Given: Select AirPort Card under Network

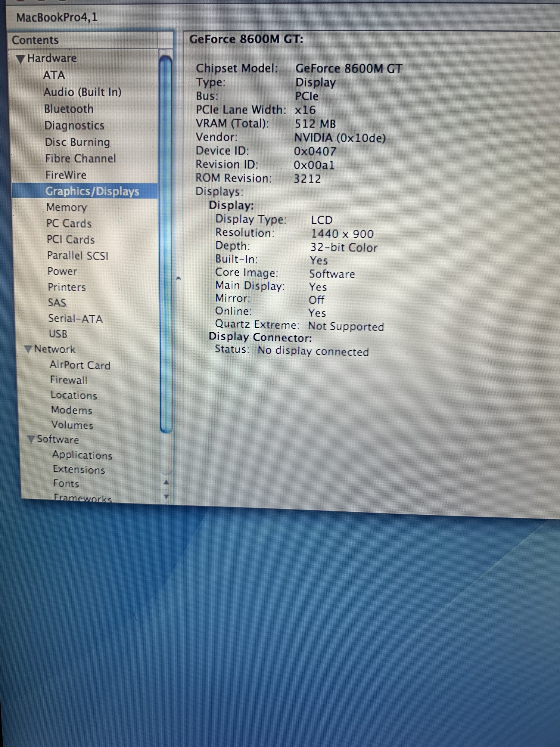Looking at the screenshot, I should [80, 365].
